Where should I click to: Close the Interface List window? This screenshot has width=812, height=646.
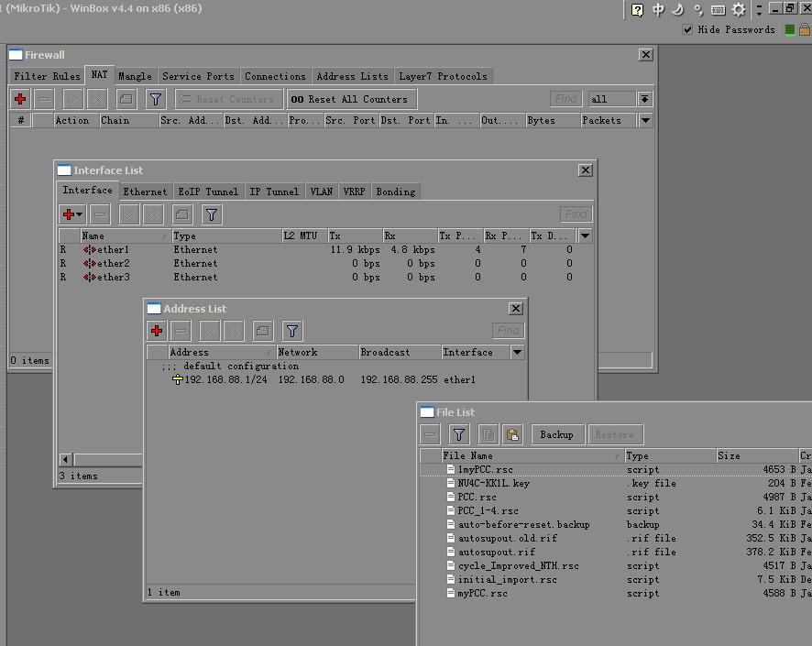click(586, 170)
